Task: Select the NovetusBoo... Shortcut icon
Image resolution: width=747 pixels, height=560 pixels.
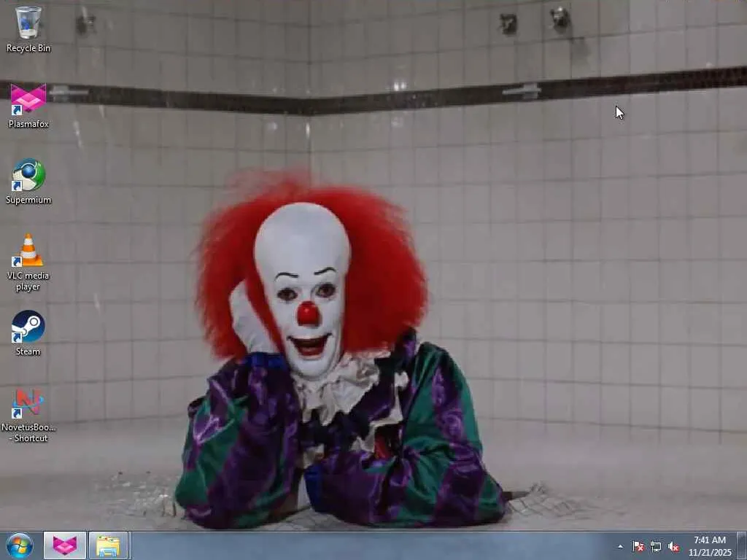Action: click(28, 415)
